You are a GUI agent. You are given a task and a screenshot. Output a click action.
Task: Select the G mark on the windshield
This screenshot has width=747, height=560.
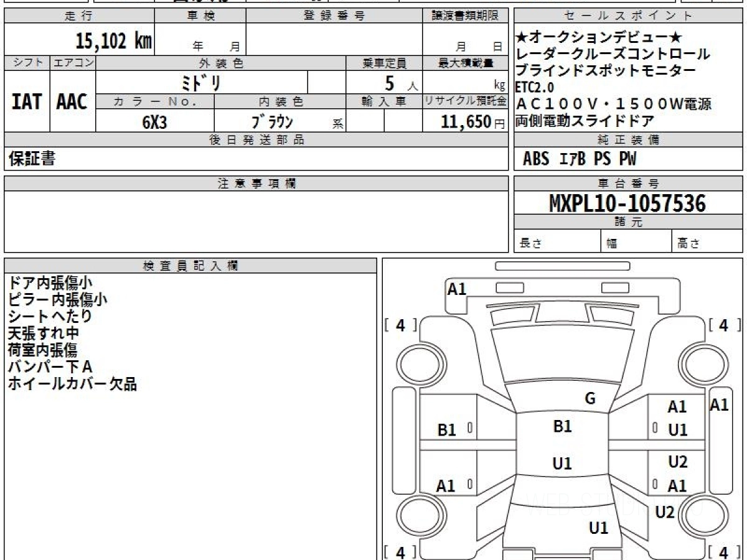(590, 399)
